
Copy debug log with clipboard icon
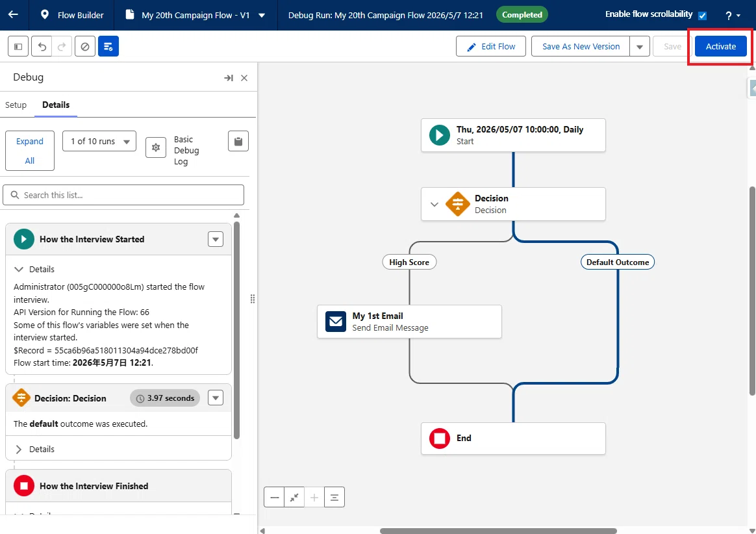point(238,142)
